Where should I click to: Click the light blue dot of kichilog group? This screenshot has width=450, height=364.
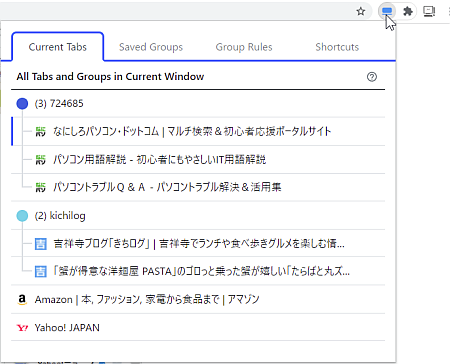pos(22,216)
